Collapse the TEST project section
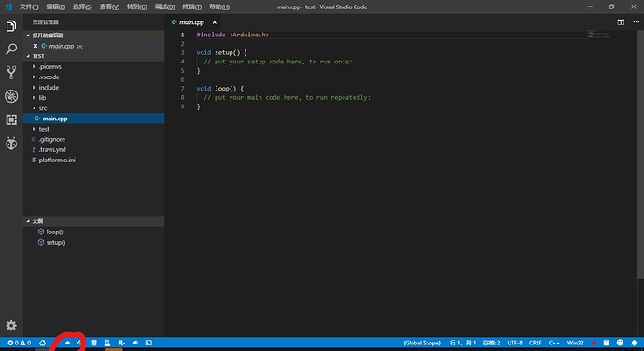The image size is (644, 351). tap(28, 56)
